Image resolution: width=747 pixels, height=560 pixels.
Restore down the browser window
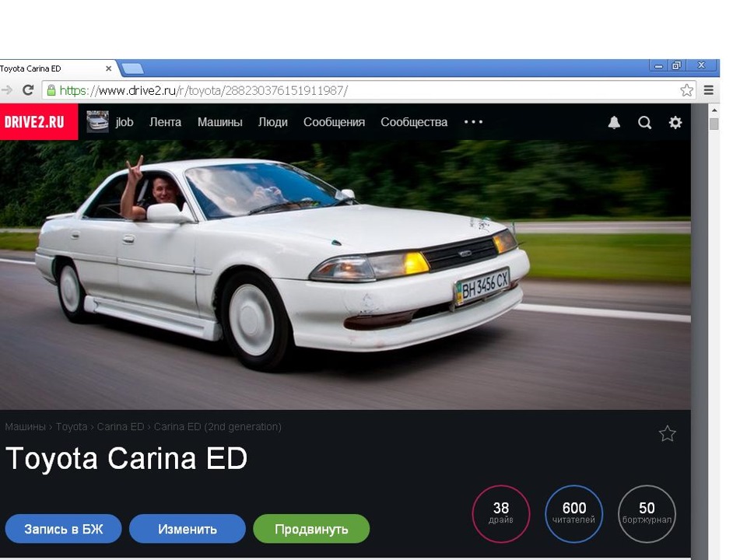coord(676,65)
